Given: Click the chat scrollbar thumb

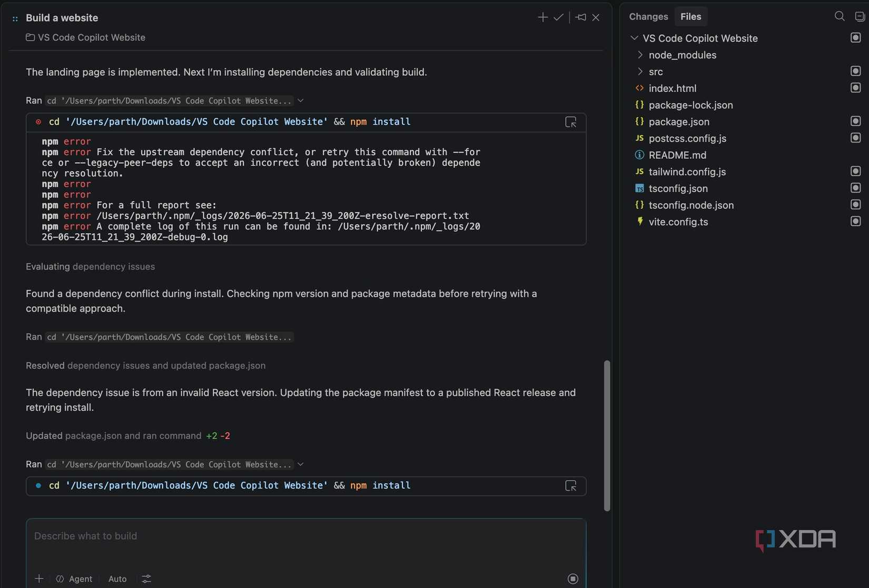Looking at the screenshot, I should 607,435.
